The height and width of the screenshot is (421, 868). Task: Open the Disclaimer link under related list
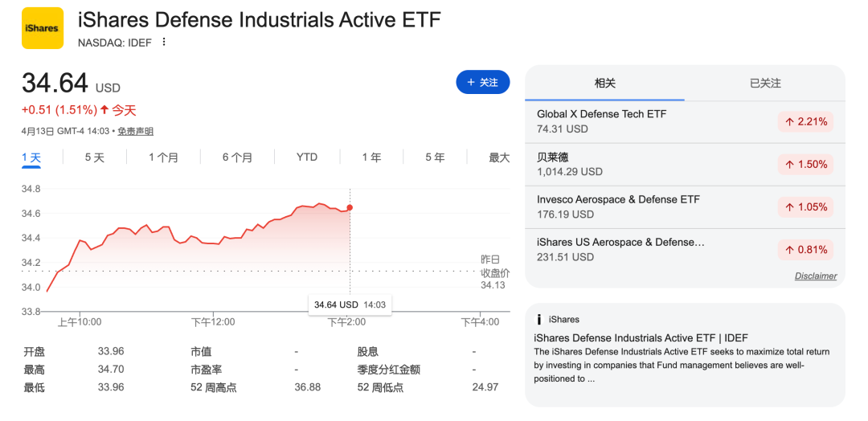(x=815, y=276)
